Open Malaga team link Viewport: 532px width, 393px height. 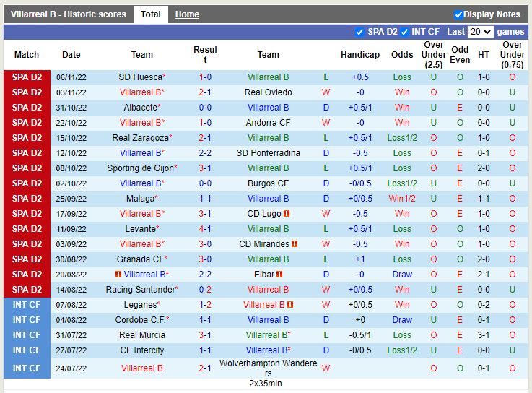coord(141,199)
